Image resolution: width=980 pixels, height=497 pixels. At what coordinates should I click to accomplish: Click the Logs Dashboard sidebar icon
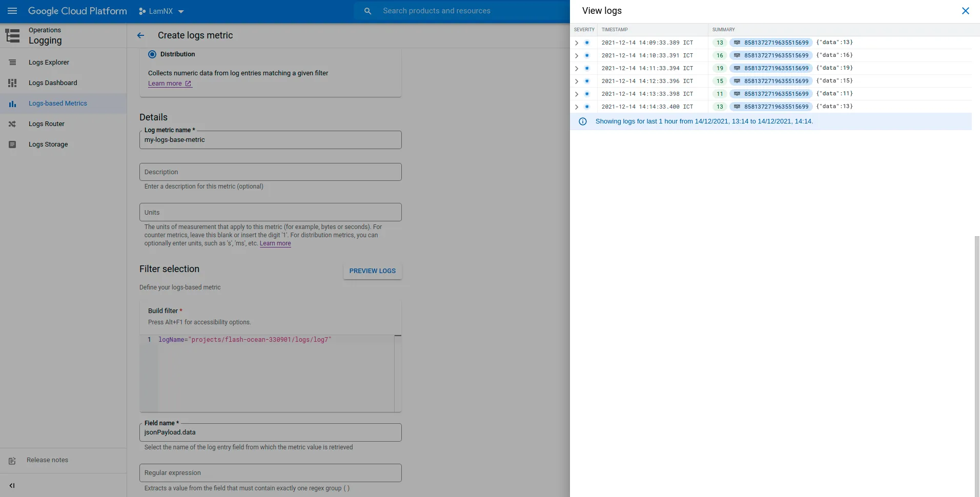pos(12,83)
